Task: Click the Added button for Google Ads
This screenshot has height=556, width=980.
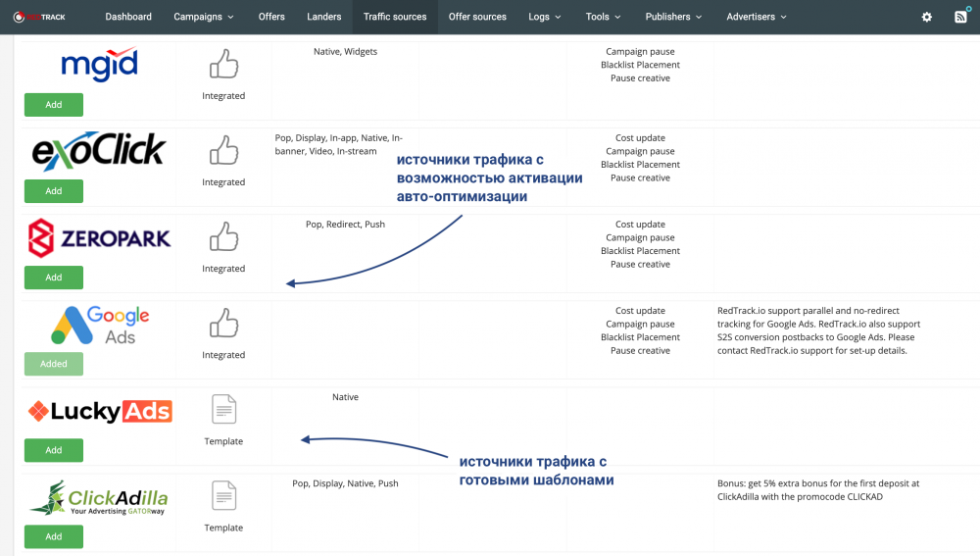Action: [x=54, y=364]
